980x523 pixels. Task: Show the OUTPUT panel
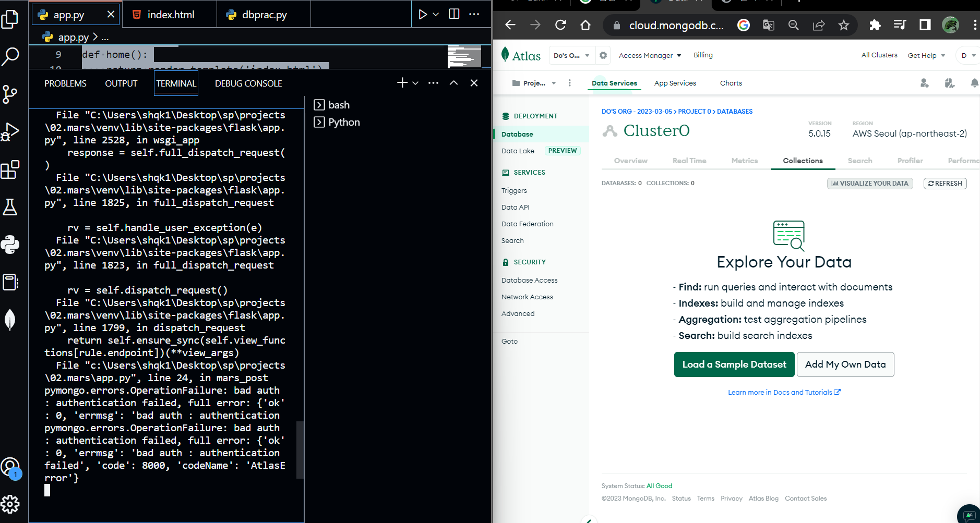(121, 83)
